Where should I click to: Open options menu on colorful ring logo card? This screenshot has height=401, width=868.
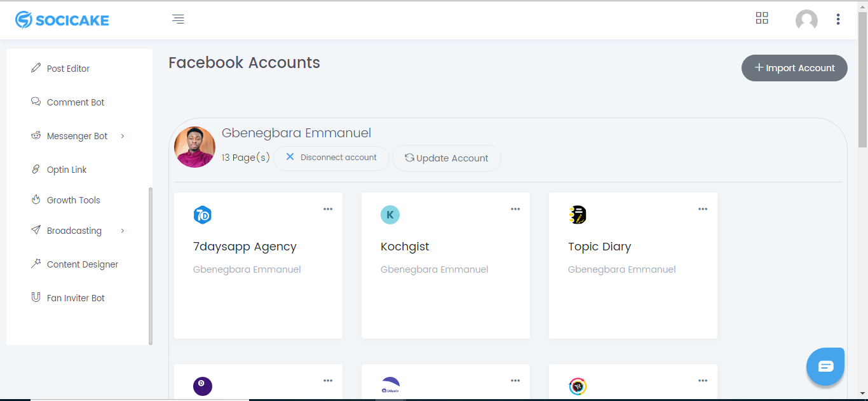point(703,381)
